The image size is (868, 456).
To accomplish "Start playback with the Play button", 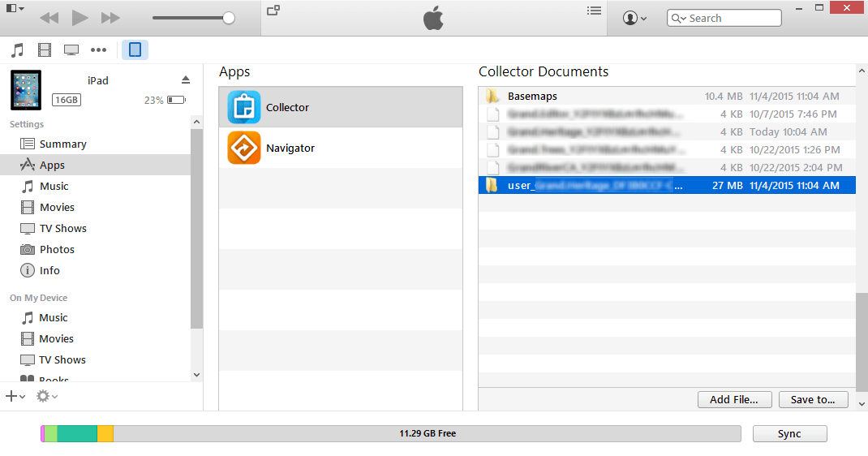I will pyautogui.click(x=80, y=19).
